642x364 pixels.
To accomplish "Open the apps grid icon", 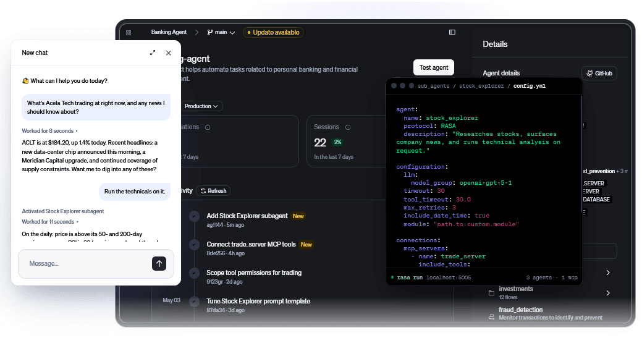I will point(129,32).
